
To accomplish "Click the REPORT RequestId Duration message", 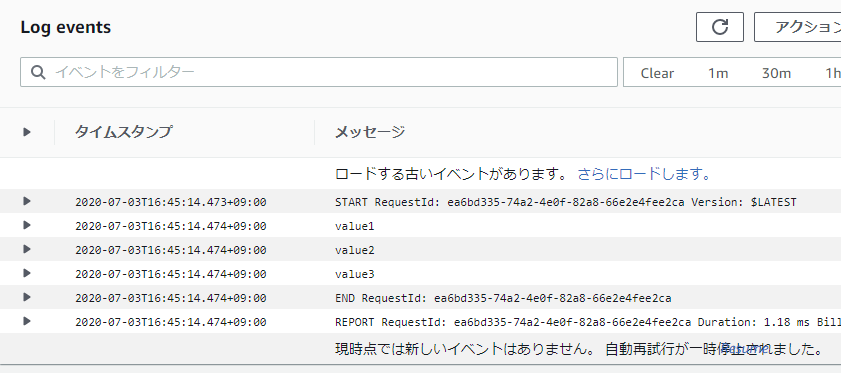I will click(588, 323).
